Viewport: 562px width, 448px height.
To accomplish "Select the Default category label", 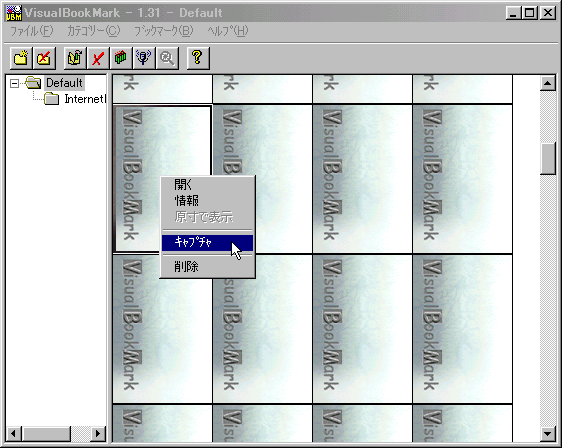I will [x=65, y=83].
